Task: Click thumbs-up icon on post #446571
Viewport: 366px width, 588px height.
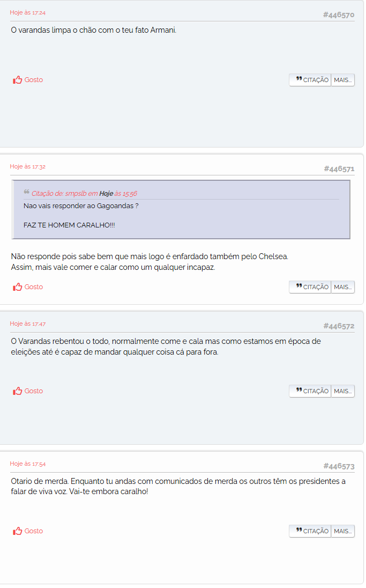Action: [18, 287]
